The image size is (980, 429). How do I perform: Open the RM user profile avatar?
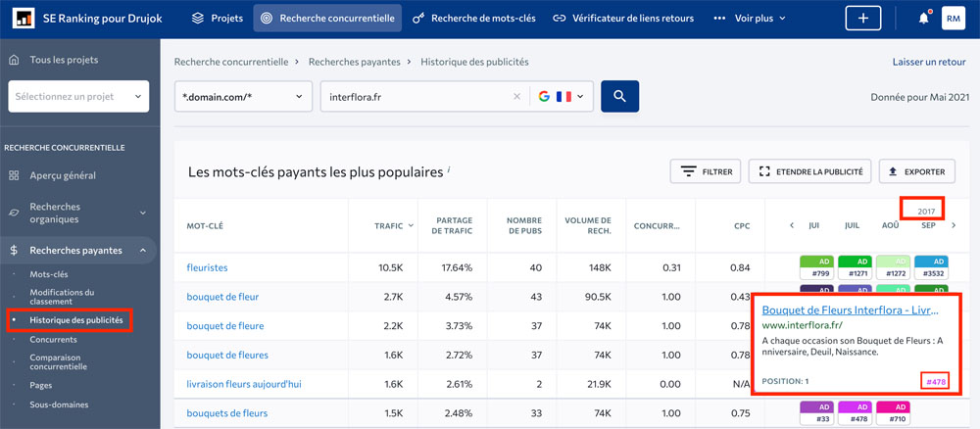click(x=954, y=18)
